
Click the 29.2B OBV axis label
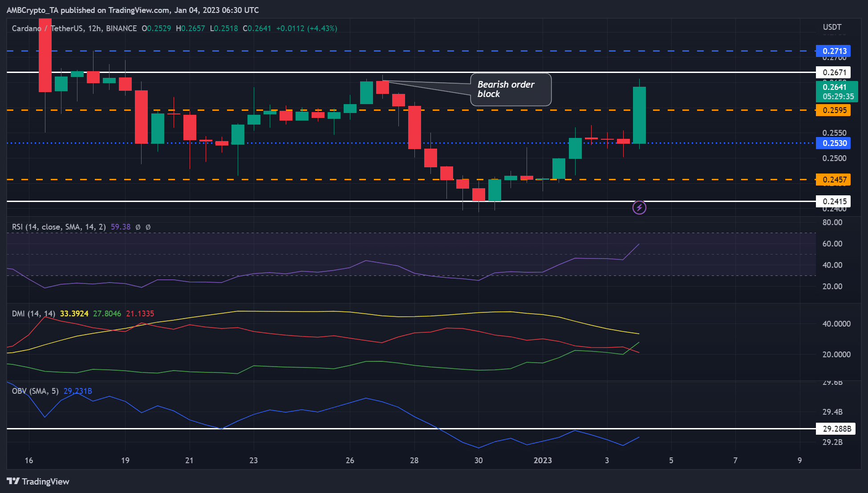[x=832, y=442]
